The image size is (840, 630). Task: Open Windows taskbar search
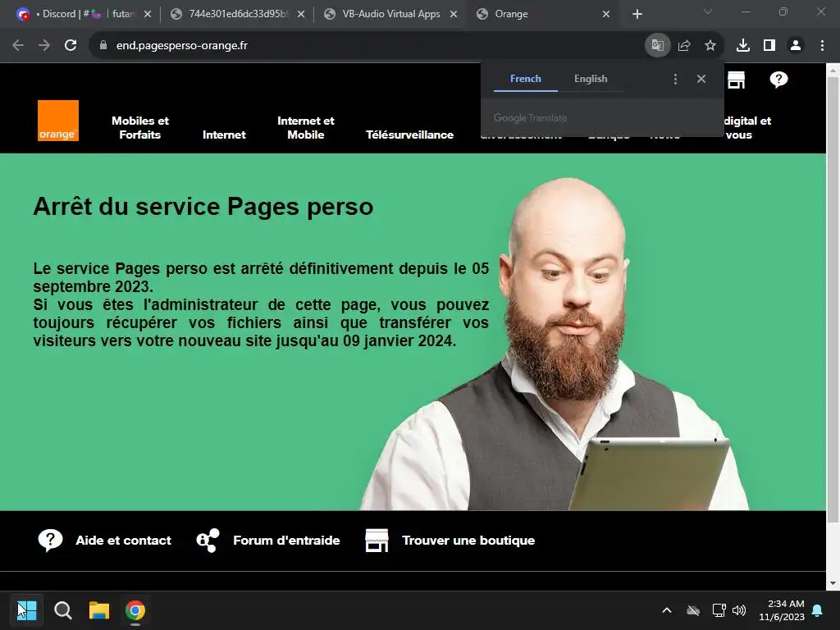coord(62,610)
